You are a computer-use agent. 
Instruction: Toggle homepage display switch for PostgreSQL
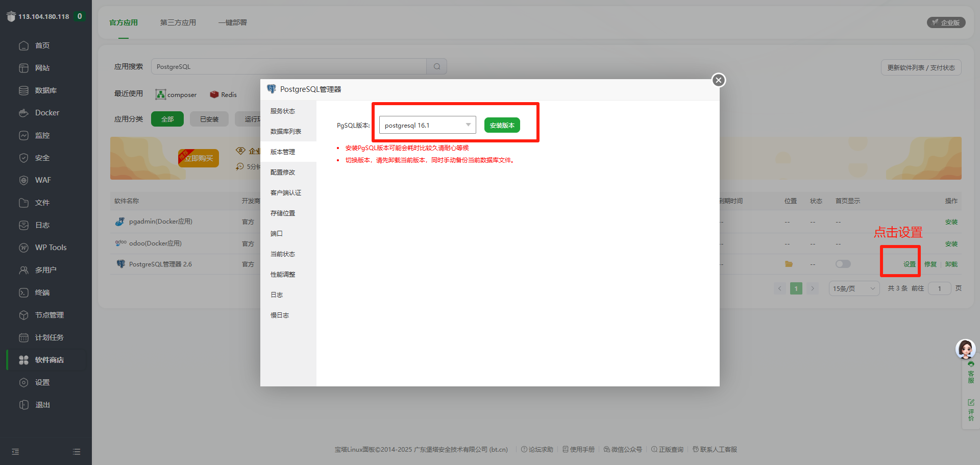pos(843,264)
